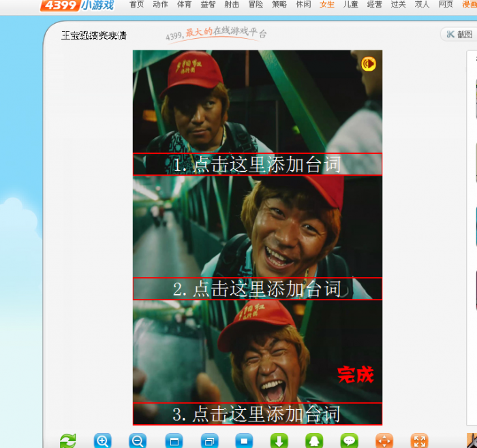Click the blue solid square icon
The width and height of the screenshot is (477, 448).
click(244, 441)
